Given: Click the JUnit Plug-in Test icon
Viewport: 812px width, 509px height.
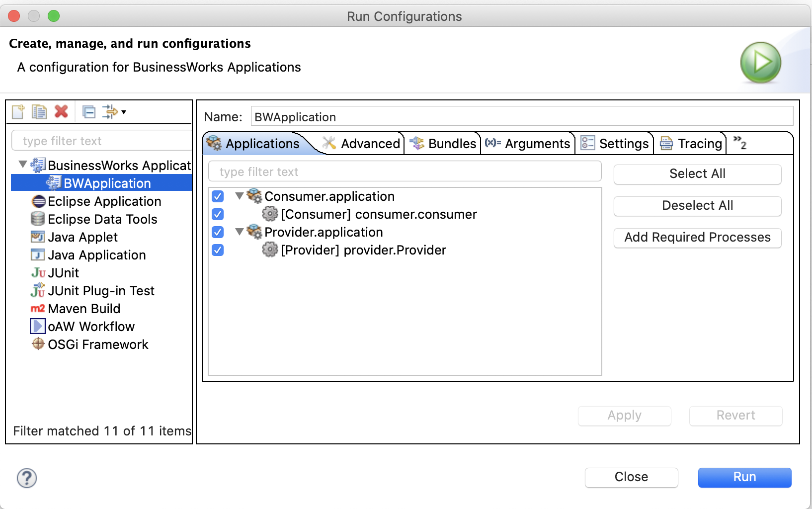Looking at the screenshot, I should [38, 290].
